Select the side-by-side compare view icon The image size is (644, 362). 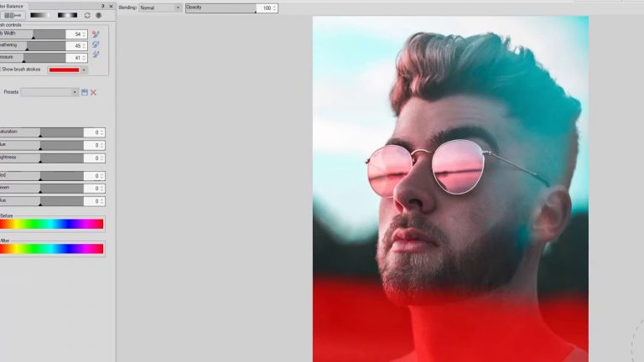(x=13, y=16)
